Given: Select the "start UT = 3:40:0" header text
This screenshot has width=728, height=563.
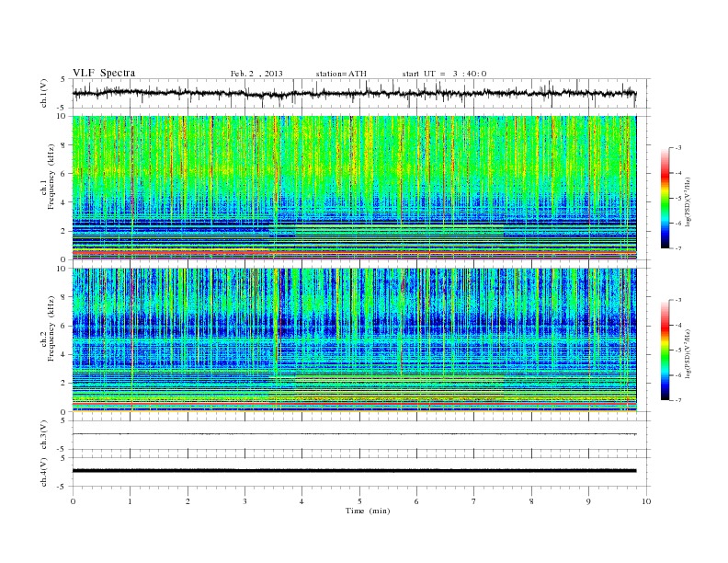Looking at the screenshot, I should coord(444,74).
